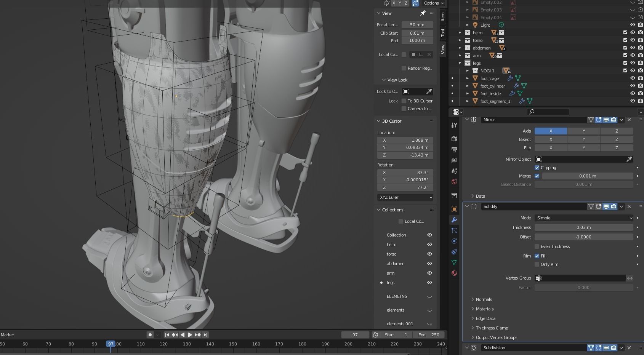The image size is (644, 355).
Task: Collapse the Mirror modifier panel
Action: (467, 120)
